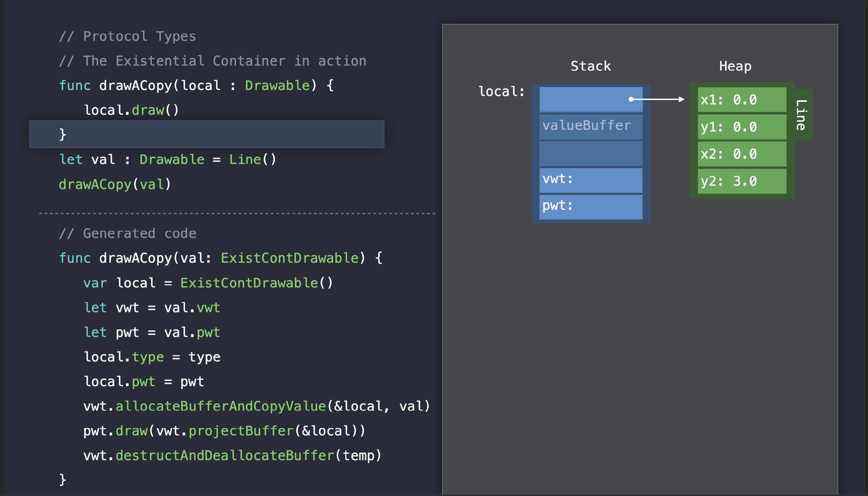
Task: Click the y1: 0.0 heap cell
Action: [x=741, y=127]
